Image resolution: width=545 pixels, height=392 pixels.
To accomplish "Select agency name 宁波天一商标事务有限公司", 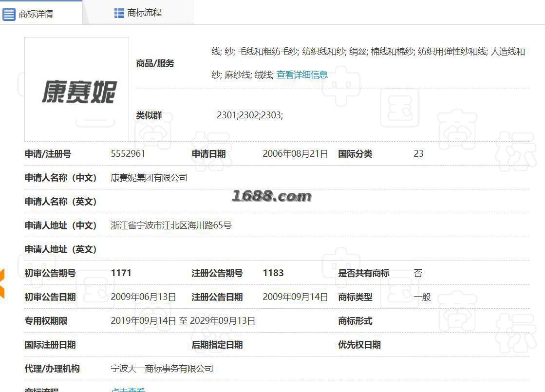I will pos(162,368).
